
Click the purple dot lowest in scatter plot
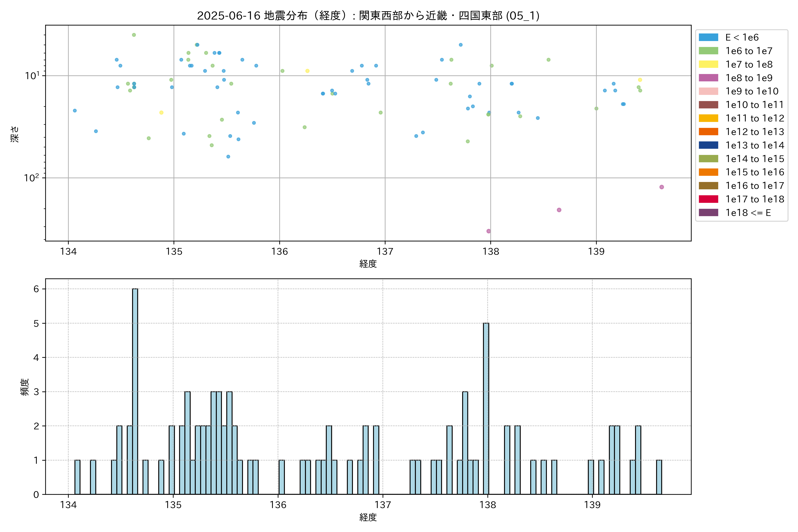pyautogui.click(x=489, y=231)
